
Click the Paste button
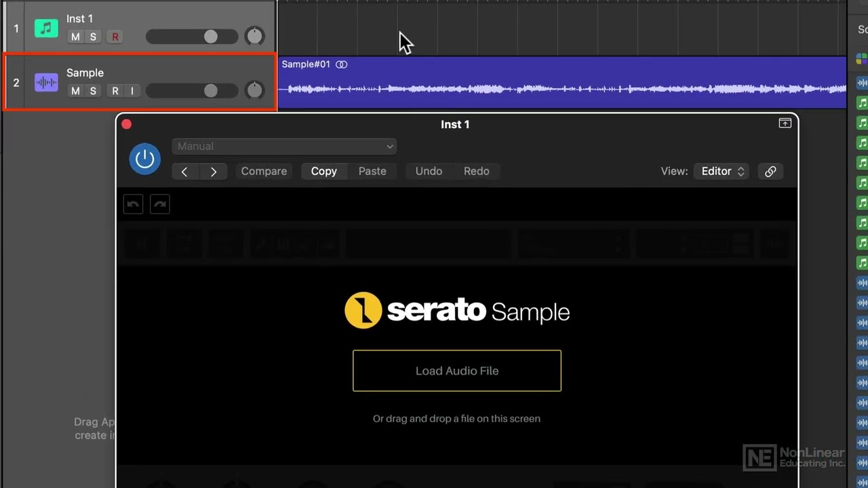click(x=372, y=171)
